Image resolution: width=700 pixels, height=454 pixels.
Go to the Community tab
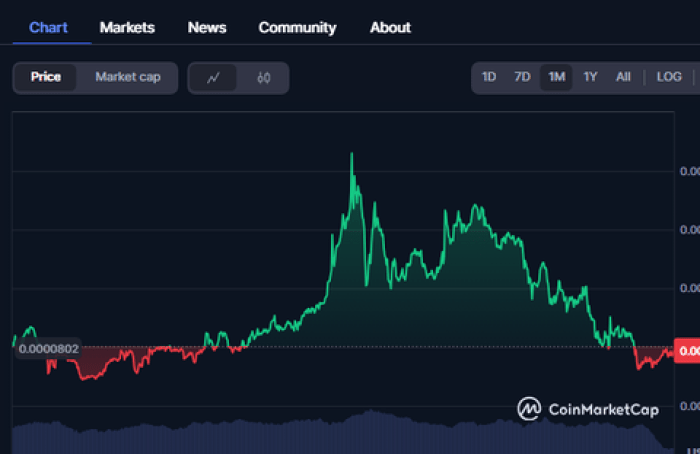click(x=297, y=28)
